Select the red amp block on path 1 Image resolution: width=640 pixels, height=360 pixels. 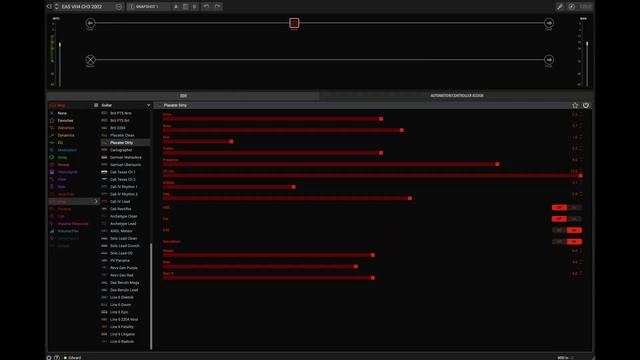tap(294, 23)
